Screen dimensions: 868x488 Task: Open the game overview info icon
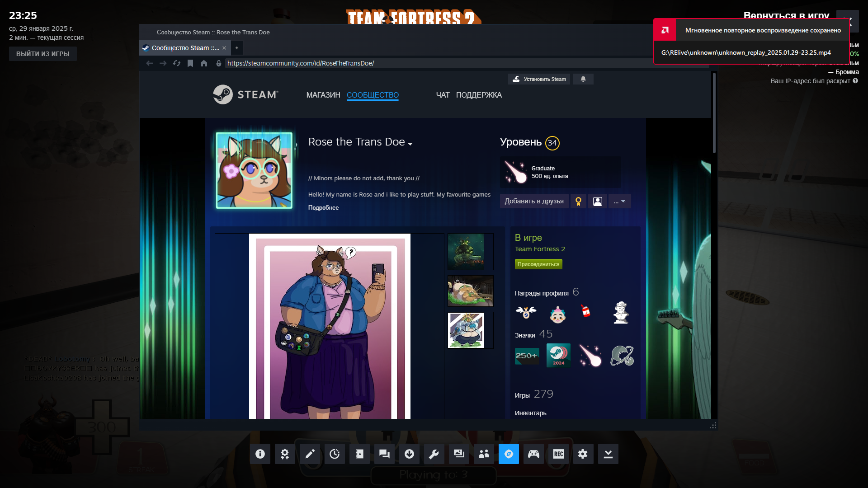point(260,454)
